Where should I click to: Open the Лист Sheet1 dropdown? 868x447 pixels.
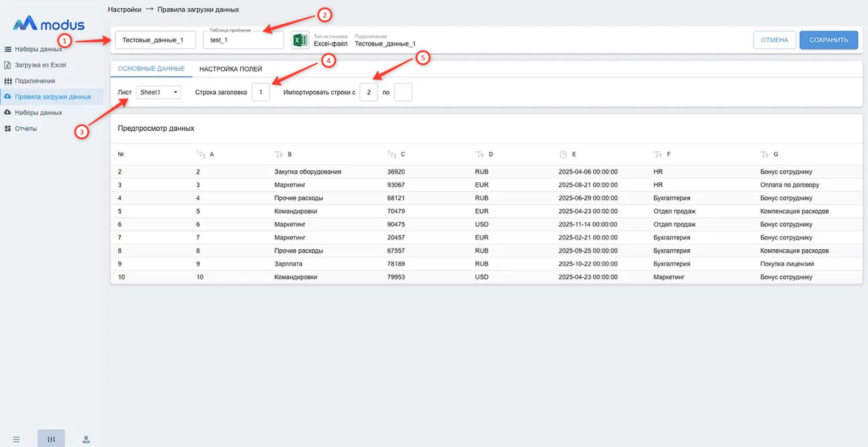point(158,92)
